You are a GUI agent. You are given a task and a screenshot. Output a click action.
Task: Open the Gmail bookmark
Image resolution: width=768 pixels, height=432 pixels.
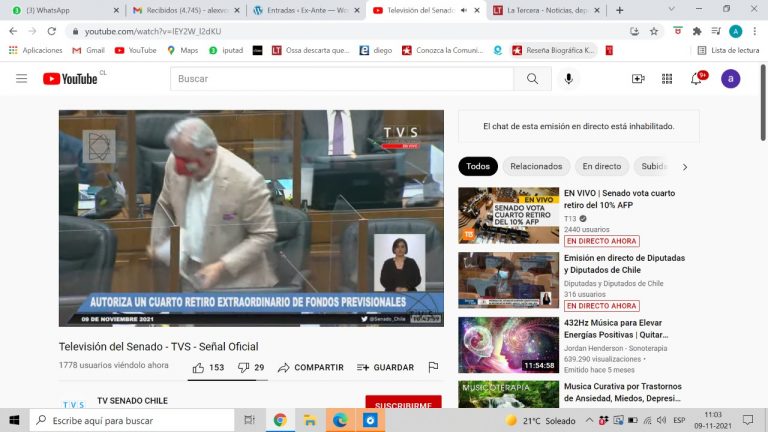point(89,50)
